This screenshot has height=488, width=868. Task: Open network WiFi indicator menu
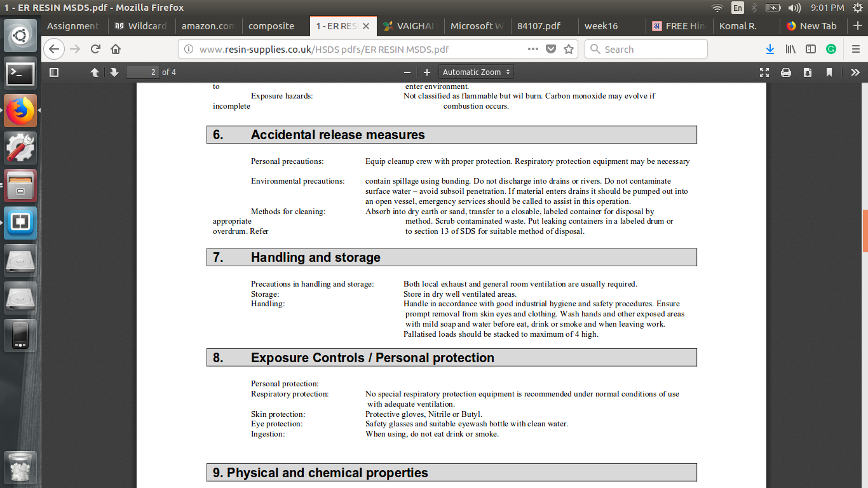tap(717, 8)
